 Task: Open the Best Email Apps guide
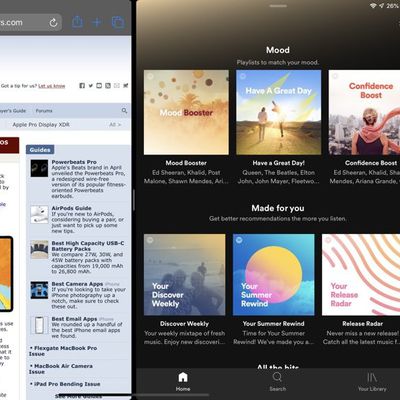74,319
